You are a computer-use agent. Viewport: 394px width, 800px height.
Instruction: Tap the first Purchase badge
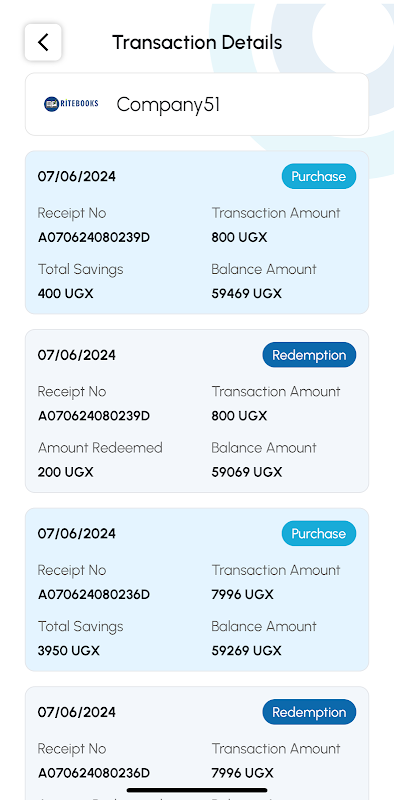pos(319,177)
